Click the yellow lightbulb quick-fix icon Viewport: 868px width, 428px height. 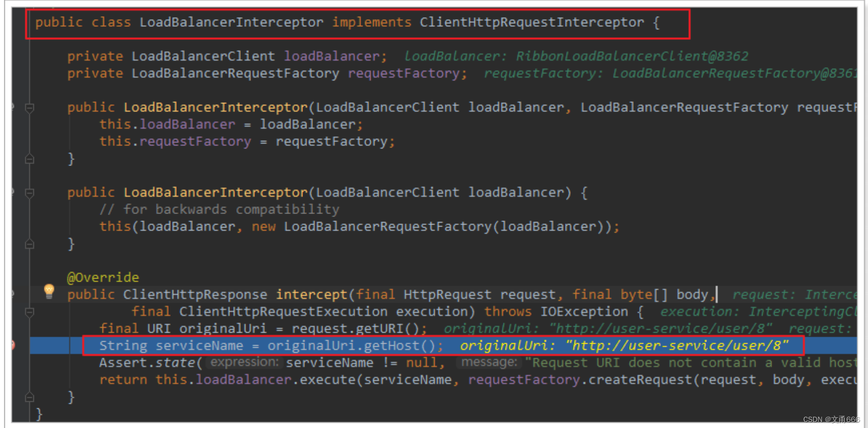coord(49,291)
